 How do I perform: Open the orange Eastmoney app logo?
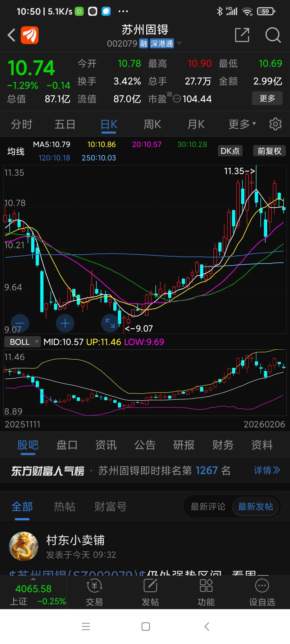[30, 35]
